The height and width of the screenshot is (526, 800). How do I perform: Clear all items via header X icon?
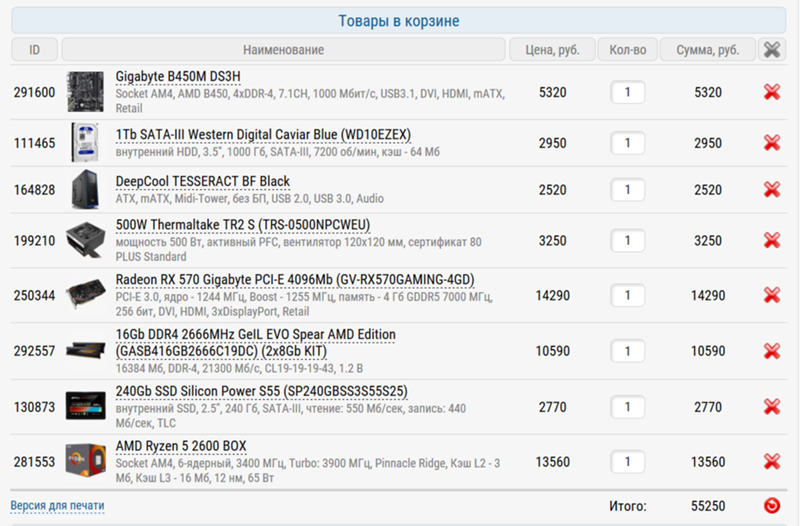coord(772,49)
